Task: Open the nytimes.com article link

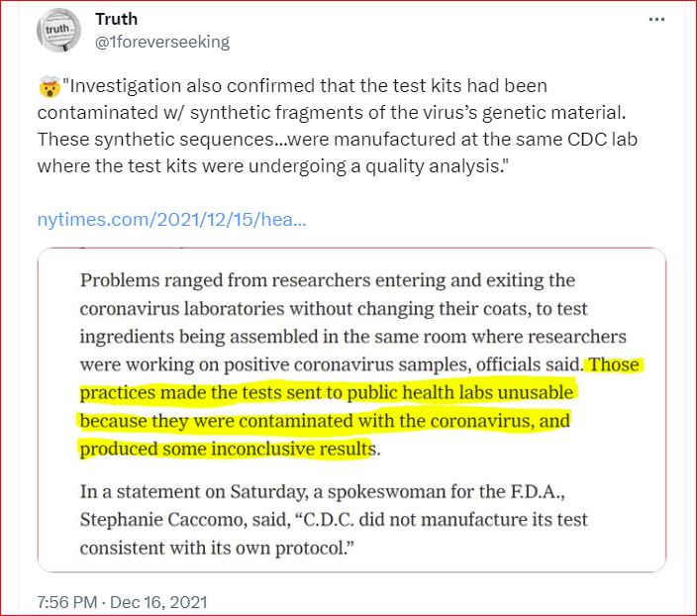Action: [171, 218]
